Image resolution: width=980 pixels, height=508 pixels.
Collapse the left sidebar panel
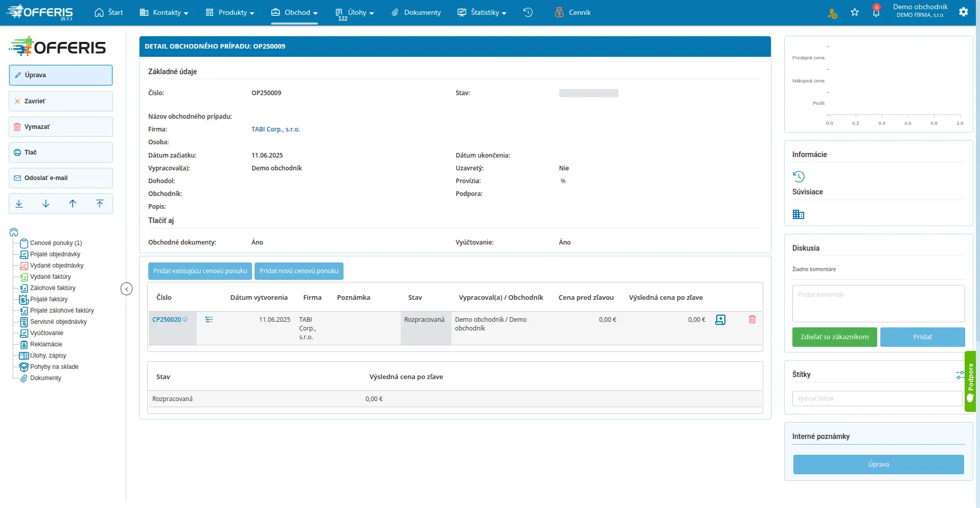(x=127, y=289)
